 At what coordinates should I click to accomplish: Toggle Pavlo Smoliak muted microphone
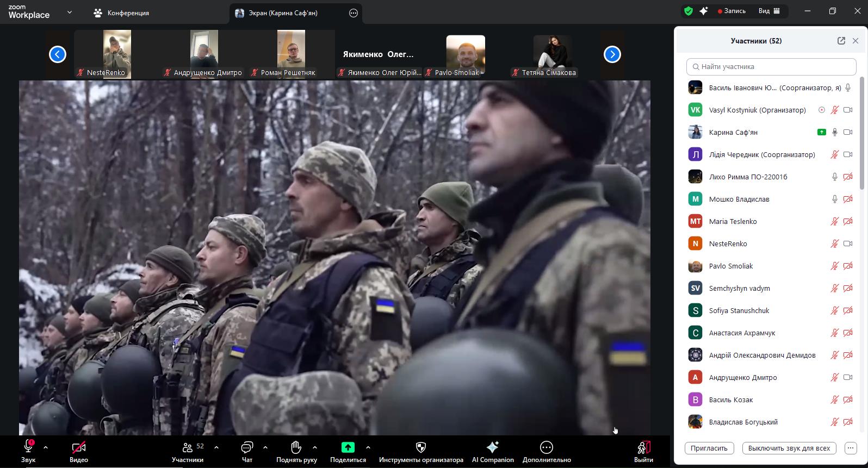pyautogui.click(x=835, y=266)
